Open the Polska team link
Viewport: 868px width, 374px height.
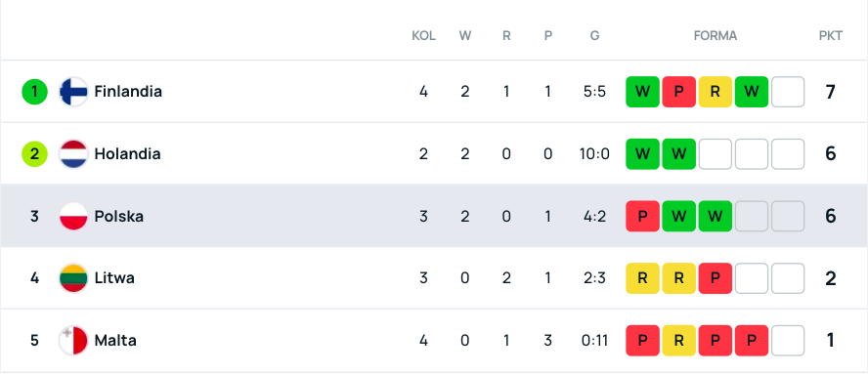(x=118, y=216)
